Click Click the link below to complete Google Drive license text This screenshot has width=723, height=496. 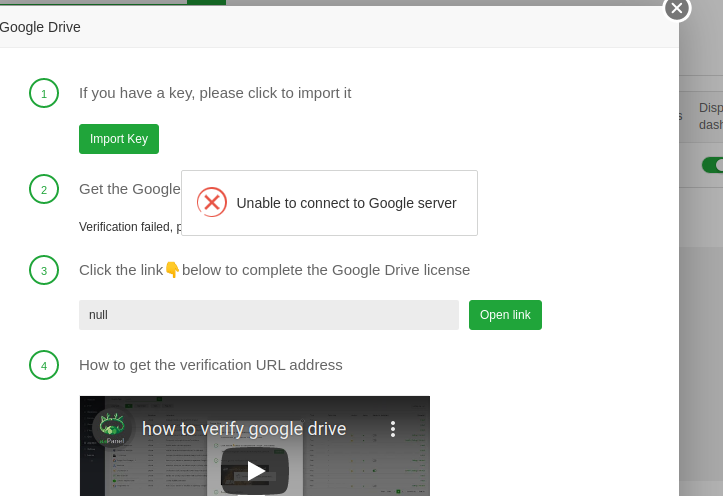click(x=274, y=270)
